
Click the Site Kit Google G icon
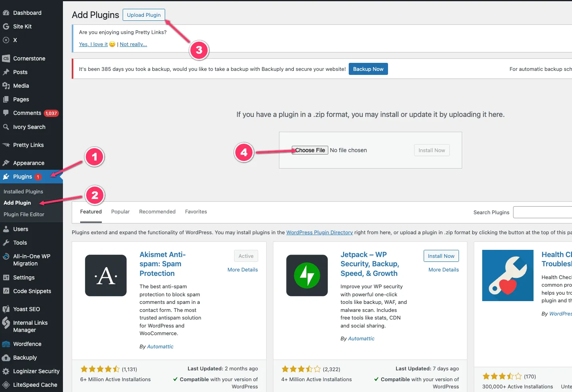pos(6,26)
